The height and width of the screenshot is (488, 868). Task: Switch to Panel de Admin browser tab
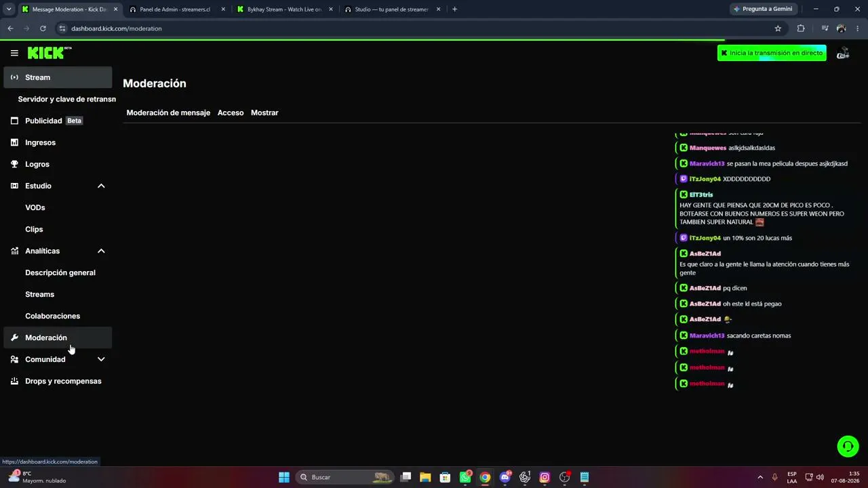coord(176,9)
